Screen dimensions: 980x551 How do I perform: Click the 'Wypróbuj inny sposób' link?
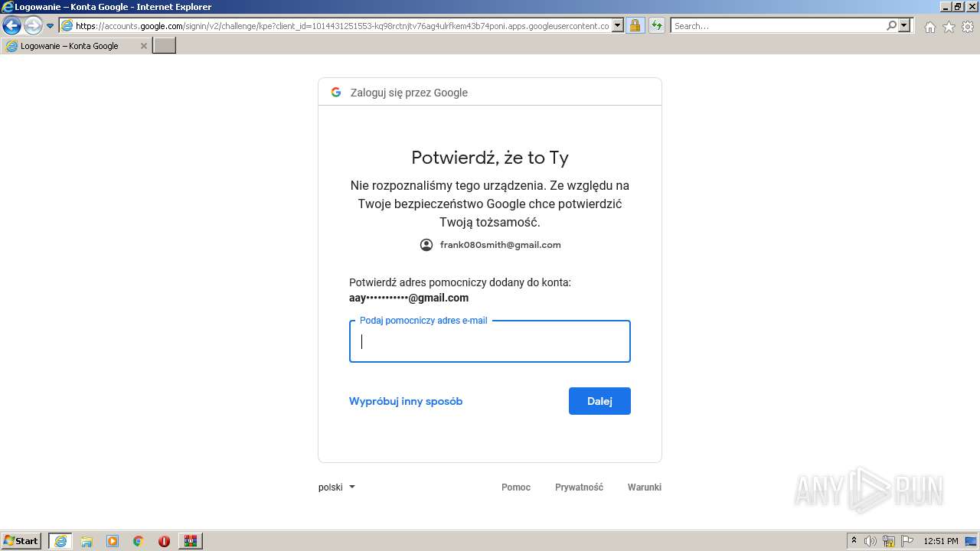(406, 401)
